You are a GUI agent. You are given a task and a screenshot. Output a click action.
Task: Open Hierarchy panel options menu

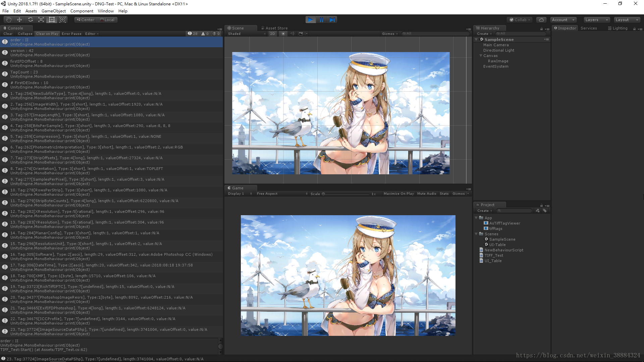pos(547,29)
